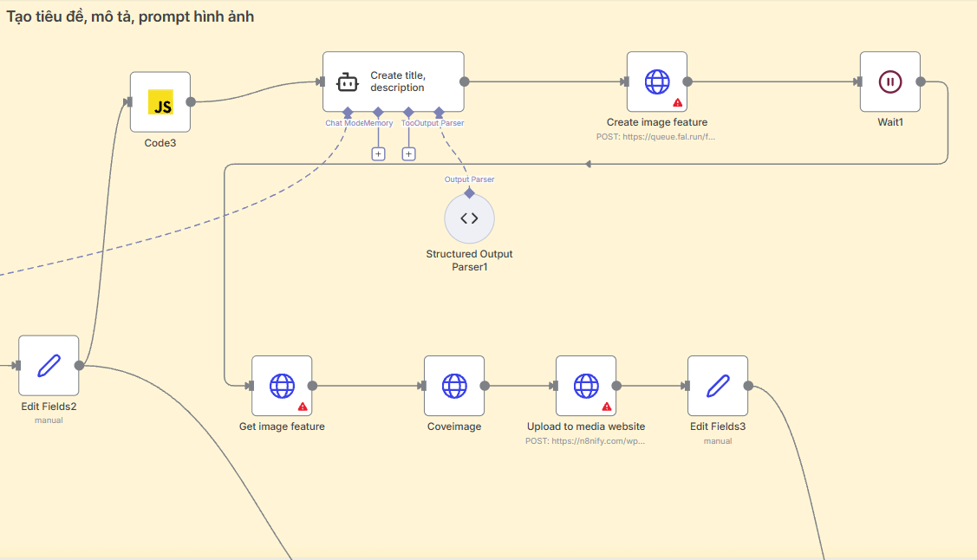Select sticky note title Tạo tiêu đề, mô tả
This screenshot has height=560, width=977.
pyautogui.click(x=130, y=16)
